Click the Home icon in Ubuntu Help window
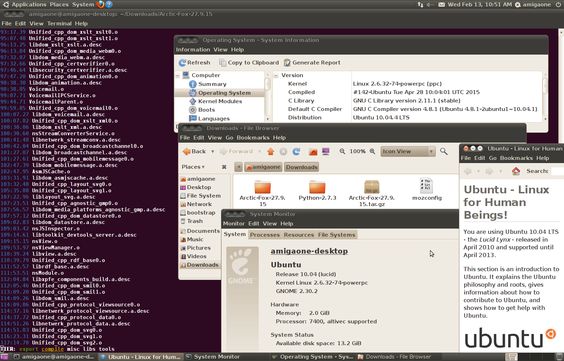Image resolution: width=564 pixels, height=361 pixels. click(516, 171)
